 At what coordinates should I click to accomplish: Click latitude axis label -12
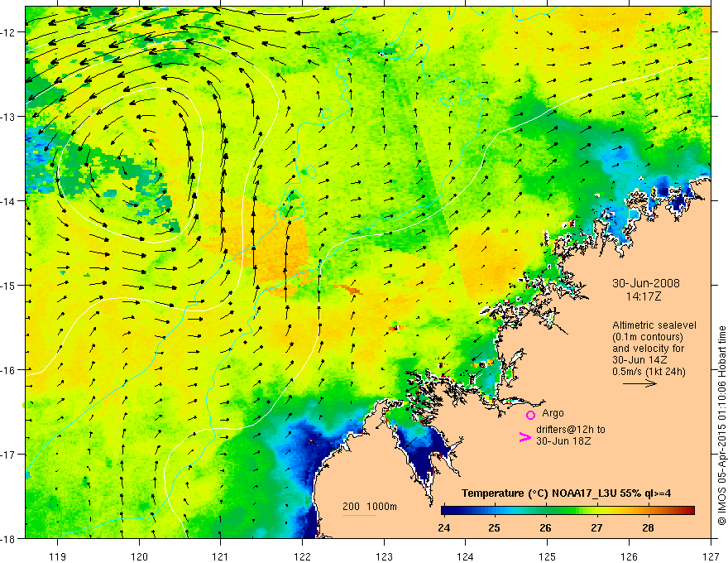(x=9, y=32)
